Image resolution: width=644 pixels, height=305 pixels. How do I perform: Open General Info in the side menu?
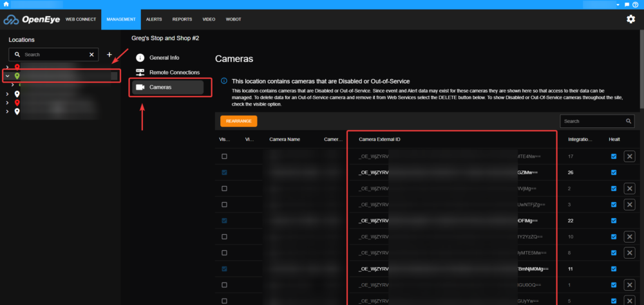[x=164, y=58]
